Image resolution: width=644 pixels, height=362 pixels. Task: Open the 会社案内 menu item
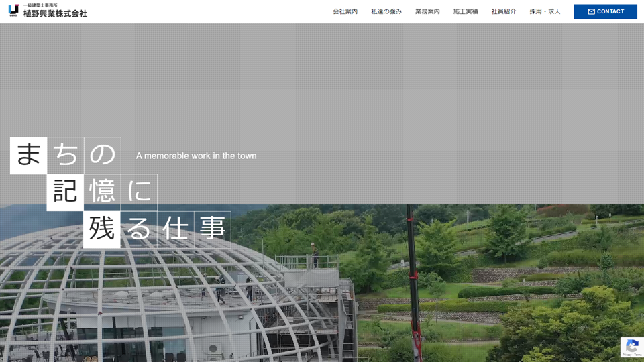click(345, 12)
